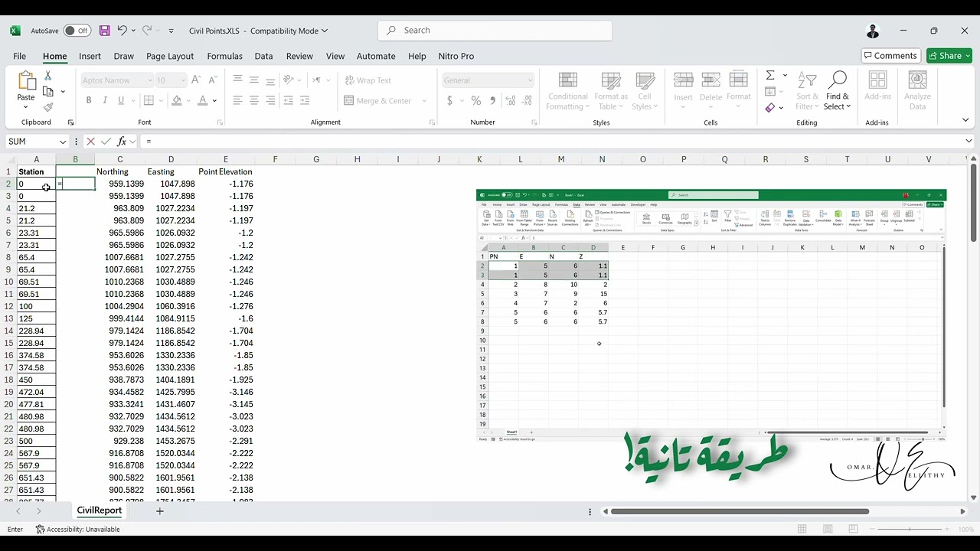
Task: Click the Clear eraser icon
Action: [x=770, y=107]
